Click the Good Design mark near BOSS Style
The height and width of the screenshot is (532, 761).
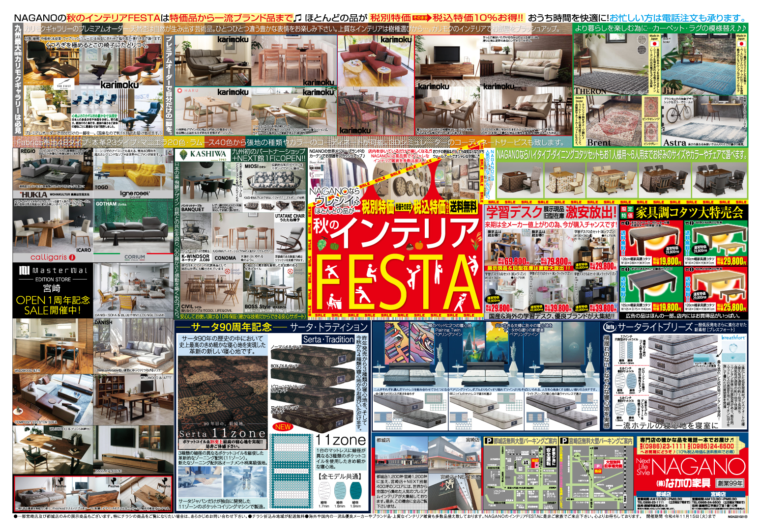tap(298, 271)
